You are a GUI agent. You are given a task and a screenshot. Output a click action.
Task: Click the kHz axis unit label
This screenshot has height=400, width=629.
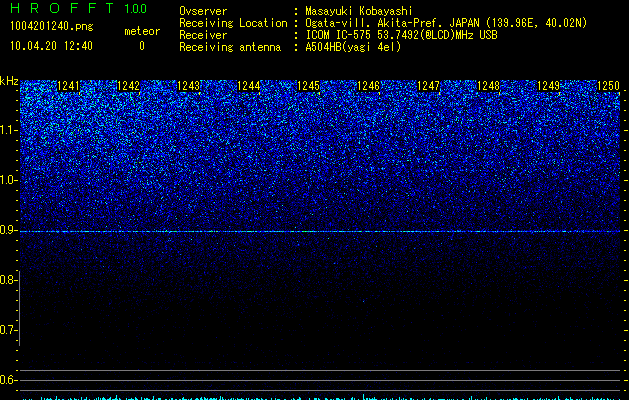pos(9,81)
